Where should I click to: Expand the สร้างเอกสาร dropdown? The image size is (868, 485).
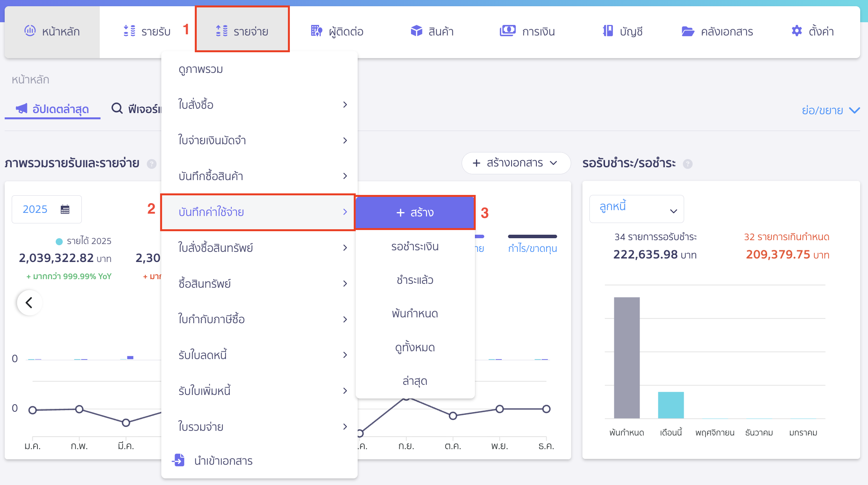click(x=516, y=163)
